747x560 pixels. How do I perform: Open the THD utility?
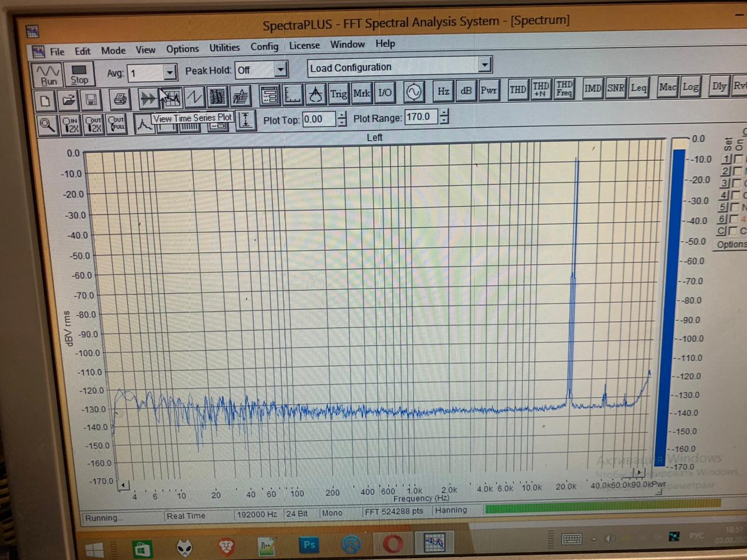click(518, 89)
